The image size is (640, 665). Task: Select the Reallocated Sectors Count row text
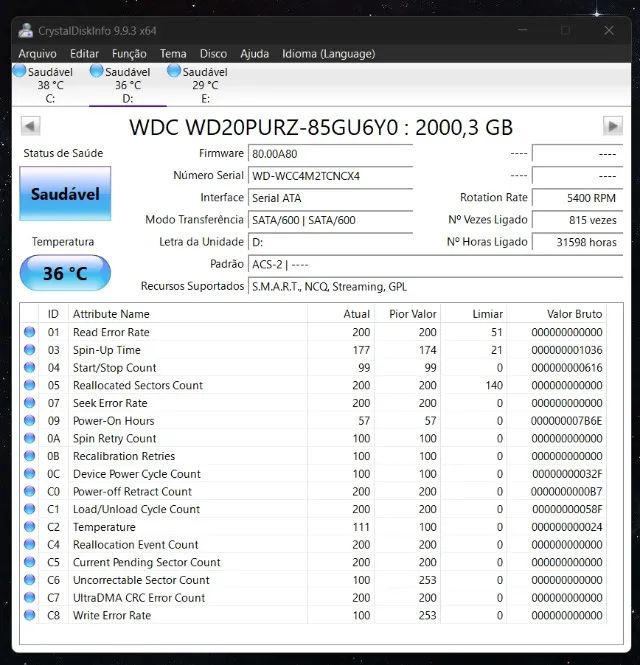click(x=138, y=385)
